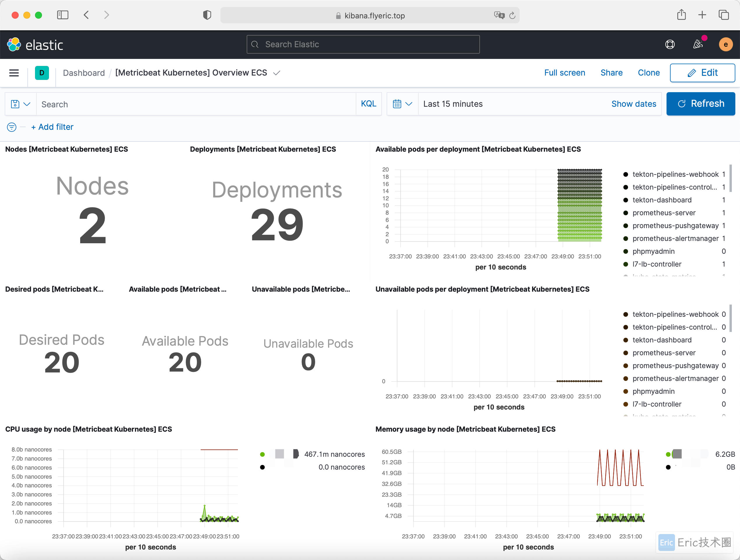The height and width of the screenshot is (560, 740).
Task: Show Safari tab overview
Action: pyautogui.click(x=724, y=15)
